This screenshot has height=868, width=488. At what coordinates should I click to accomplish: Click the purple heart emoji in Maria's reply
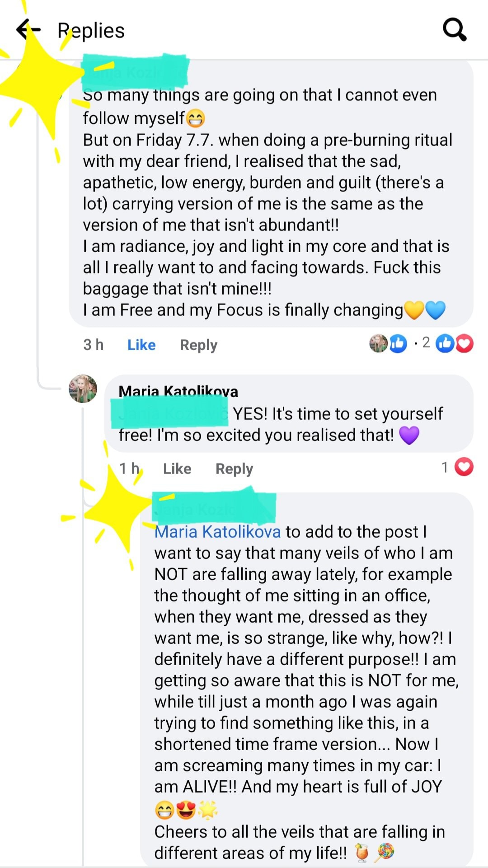pyautogui.click(x=409, y=435)
